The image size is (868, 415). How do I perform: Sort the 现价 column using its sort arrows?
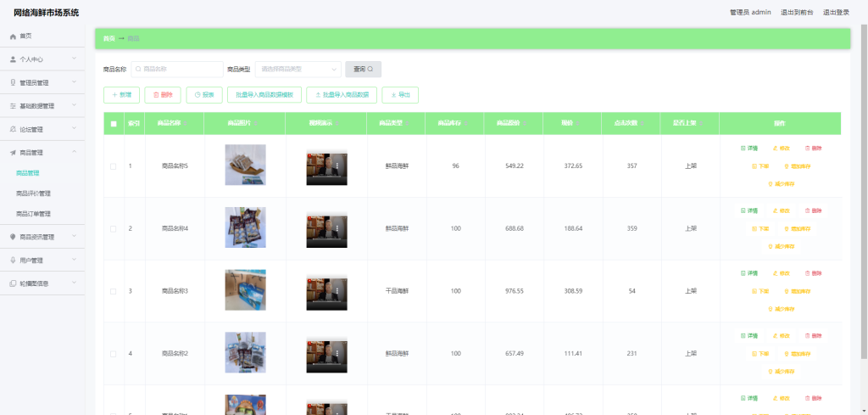pos(576,124)
